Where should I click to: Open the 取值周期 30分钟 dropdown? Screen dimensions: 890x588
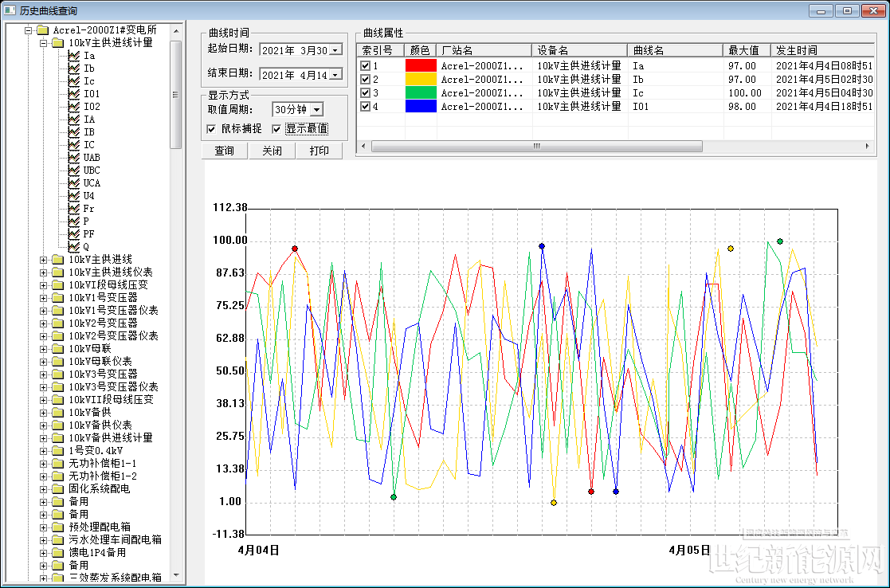(316, 110)
